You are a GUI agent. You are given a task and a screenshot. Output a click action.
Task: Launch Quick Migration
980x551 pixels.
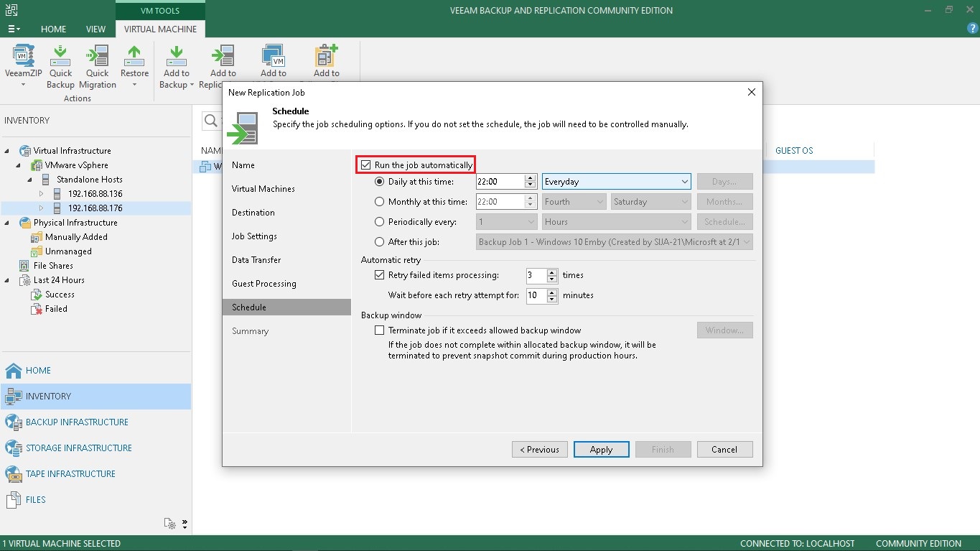(x=98, y=67)
